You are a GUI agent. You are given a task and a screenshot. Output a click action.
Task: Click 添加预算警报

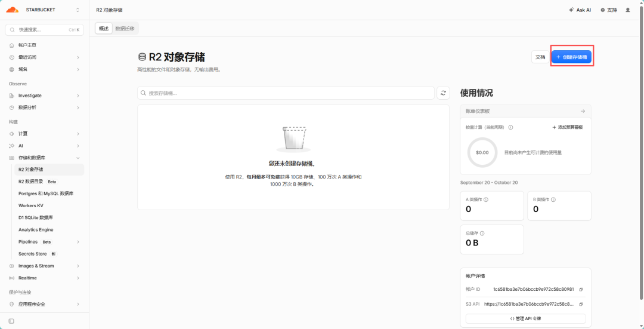point(567,127)
